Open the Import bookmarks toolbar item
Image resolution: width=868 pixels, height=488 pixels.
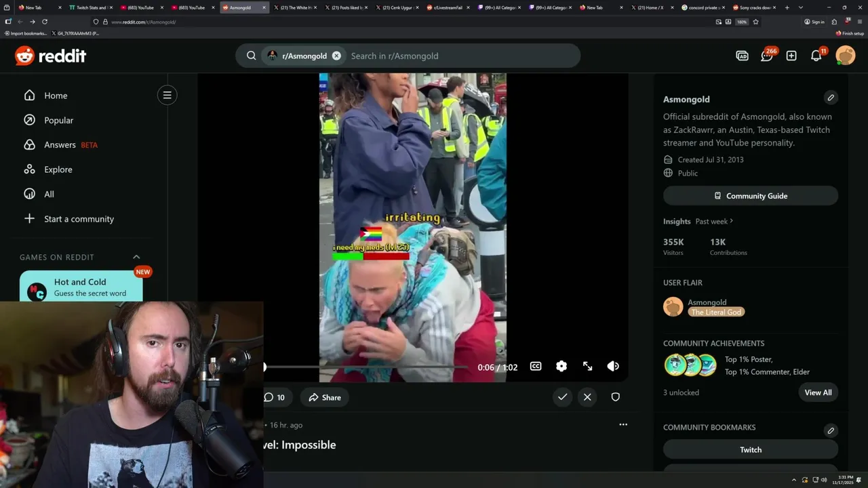26,33
